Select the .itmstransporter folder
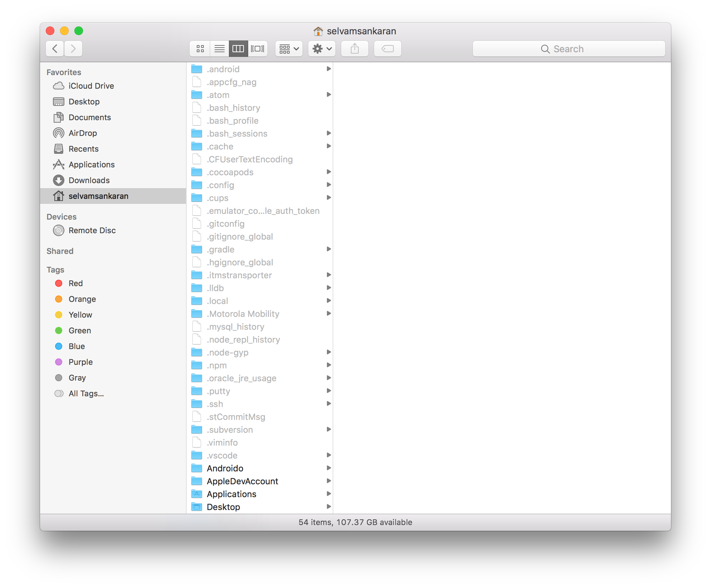Image resolution: width=711 pixels, height=588 pixels. point(260,275)
